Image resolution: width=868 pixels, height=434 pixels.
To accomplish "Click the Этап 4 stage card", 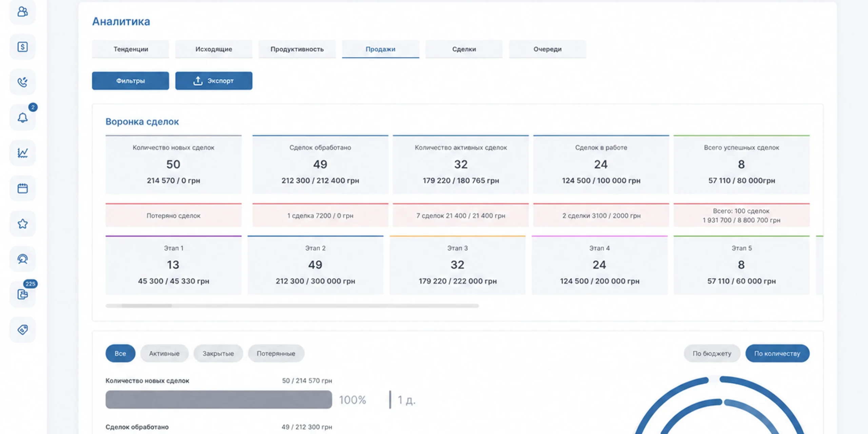I will pos(599,265).
